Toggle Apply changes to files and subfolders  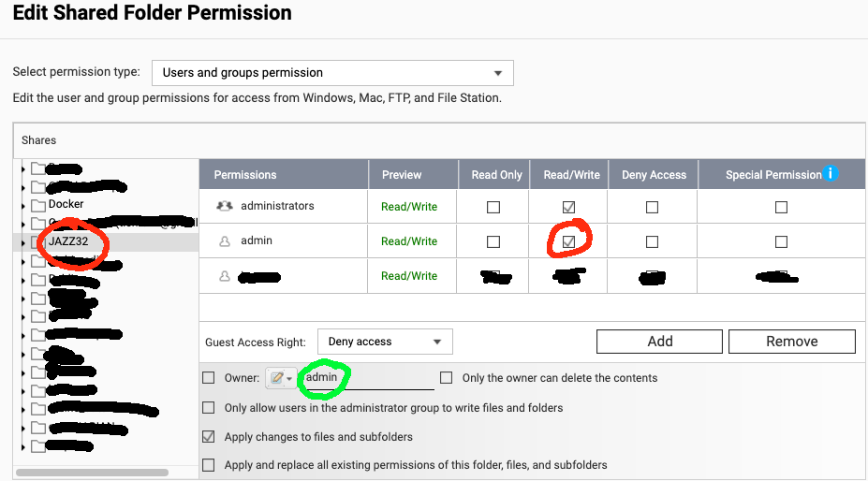209,437
